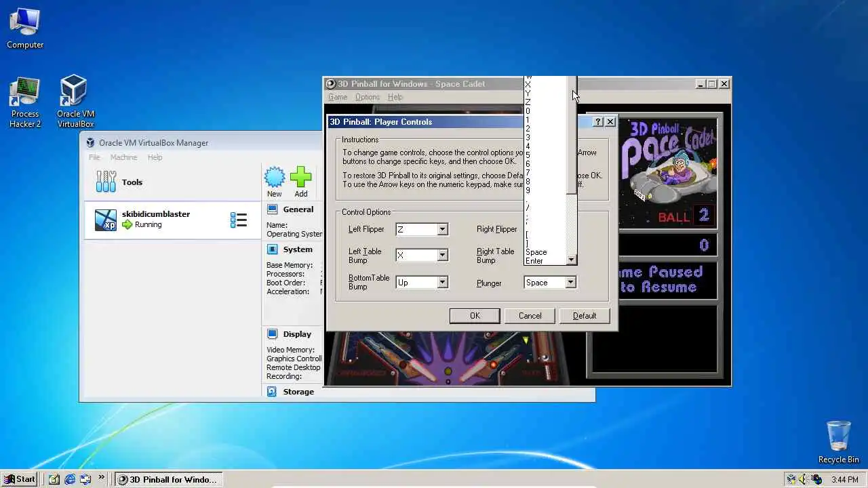
Task: Restore controls with the Default button
Action: coord(585,316)
